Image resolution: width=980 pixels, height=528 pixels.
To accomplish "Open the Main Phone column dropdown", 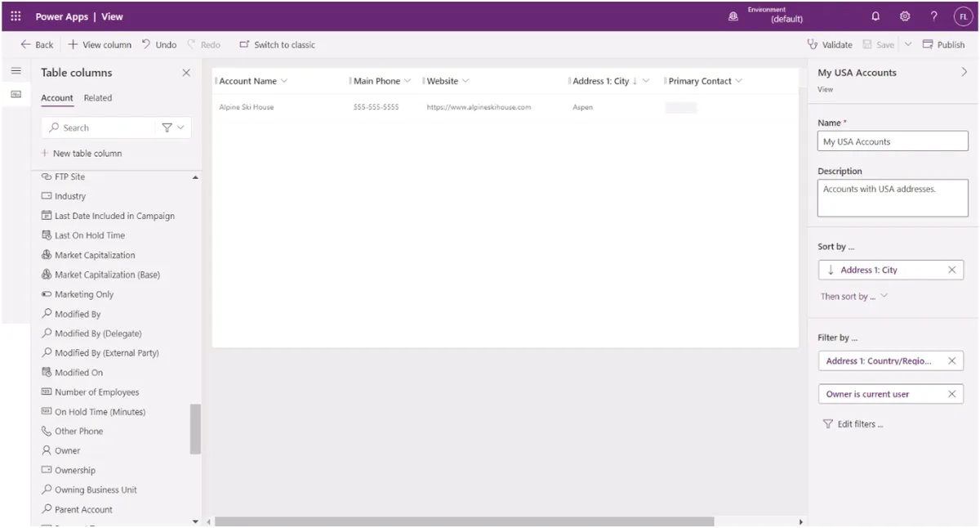I will [x=408, y=81].
